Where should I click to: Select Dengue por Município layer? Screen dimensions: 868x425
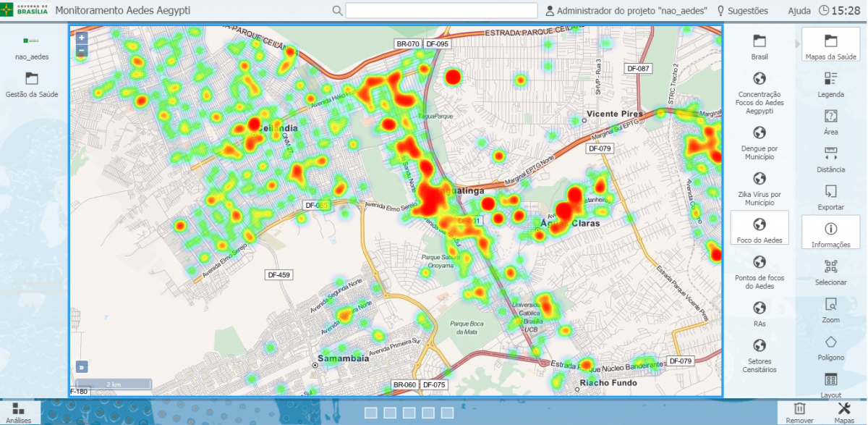tap(759, 142)
